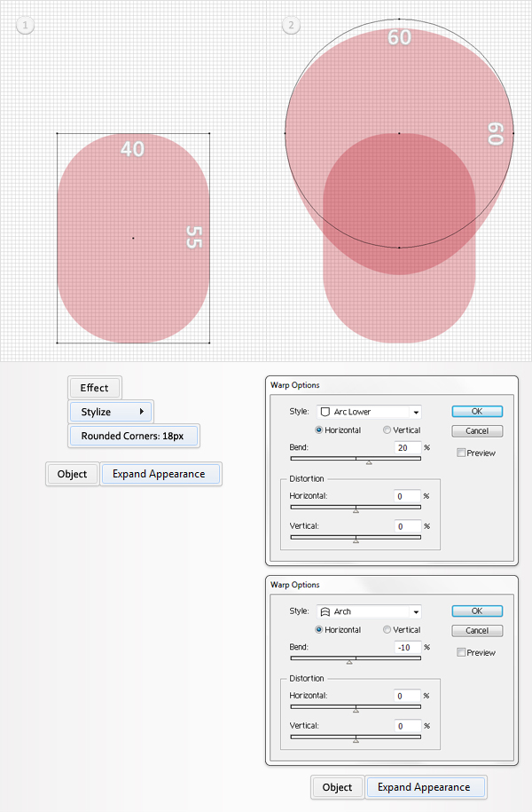Viewport: 532px width, 812px height.
Task: Click OK in Arch Warp Options
Action: 477,611
